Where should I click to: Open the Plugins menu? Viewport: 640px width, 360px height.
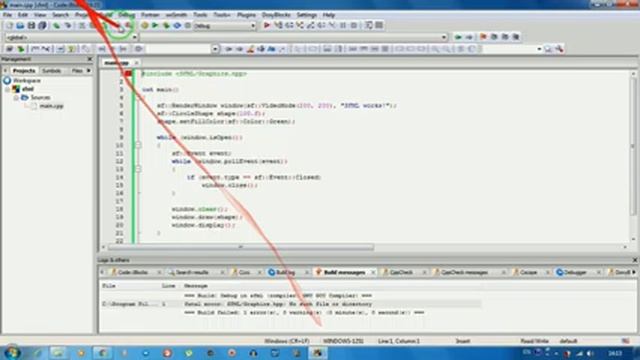point(246,15)
